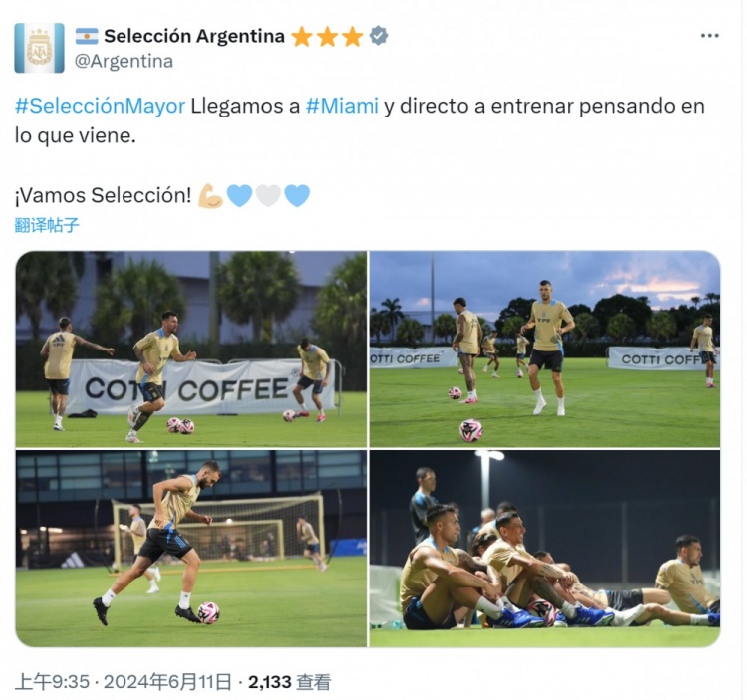Click the blue verified checkmark badge
747x700 pixels.
pyautogui.click(x=378, y=36)
